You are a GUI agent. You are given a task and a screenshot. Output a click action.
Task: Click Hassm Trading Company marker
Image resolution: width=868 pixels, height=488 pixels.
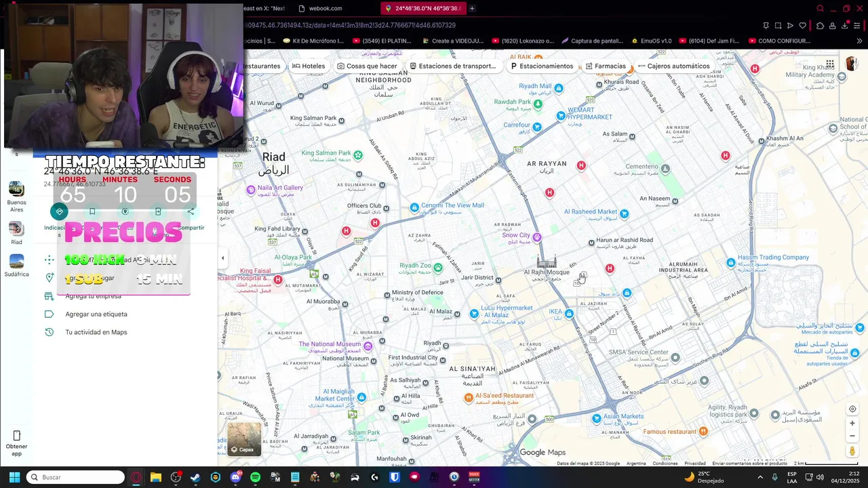(730, 262)
